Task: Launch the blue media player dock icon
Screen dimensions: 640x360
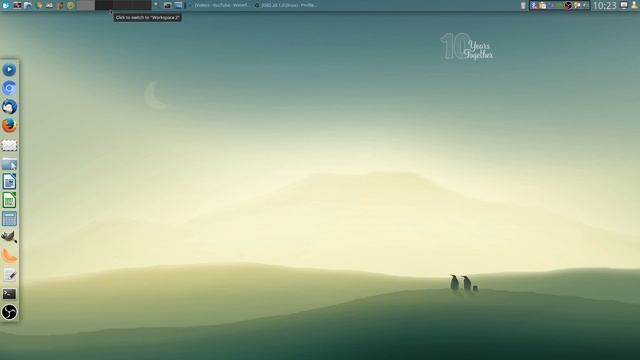Action: pos(9,70)
